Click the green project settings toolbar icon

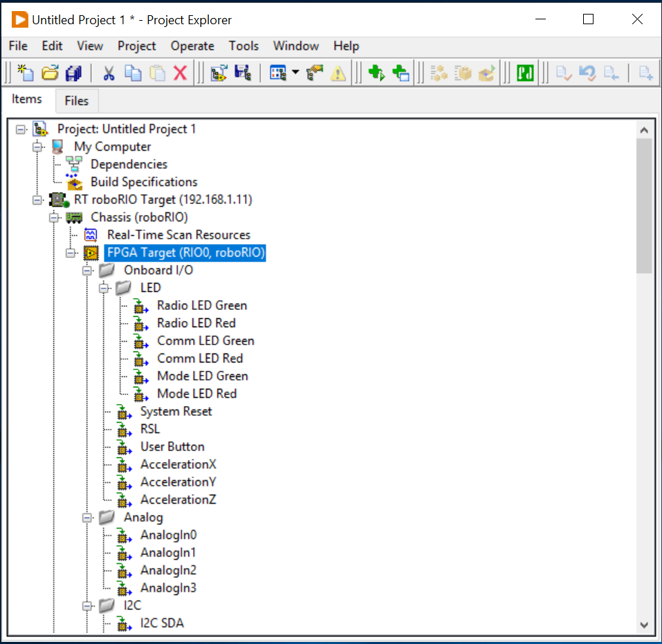524,73
